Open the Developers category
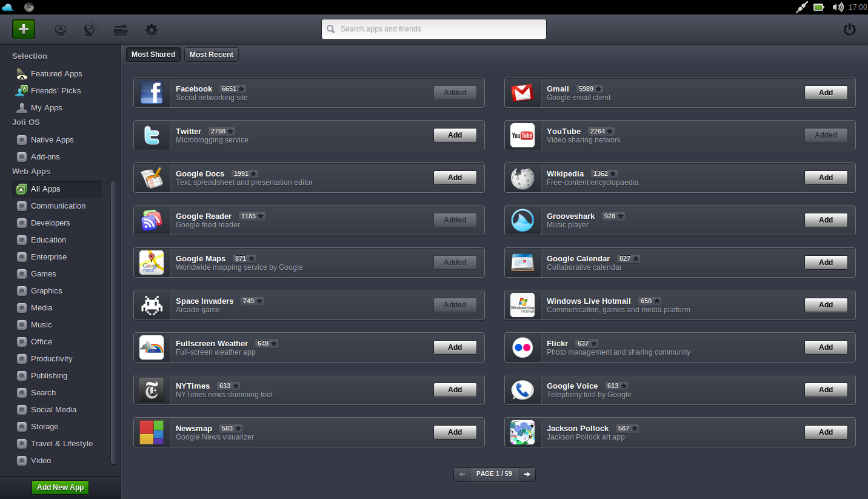 [50, 223]
